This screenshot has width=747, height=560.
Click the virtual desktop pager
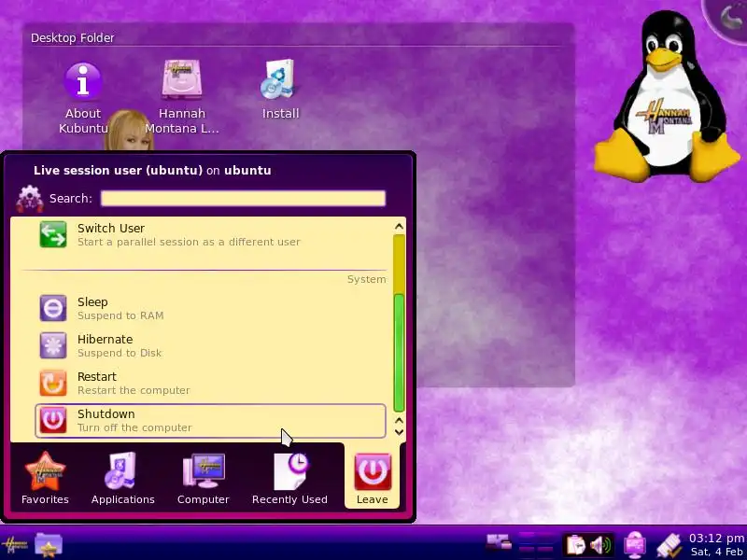536,544
